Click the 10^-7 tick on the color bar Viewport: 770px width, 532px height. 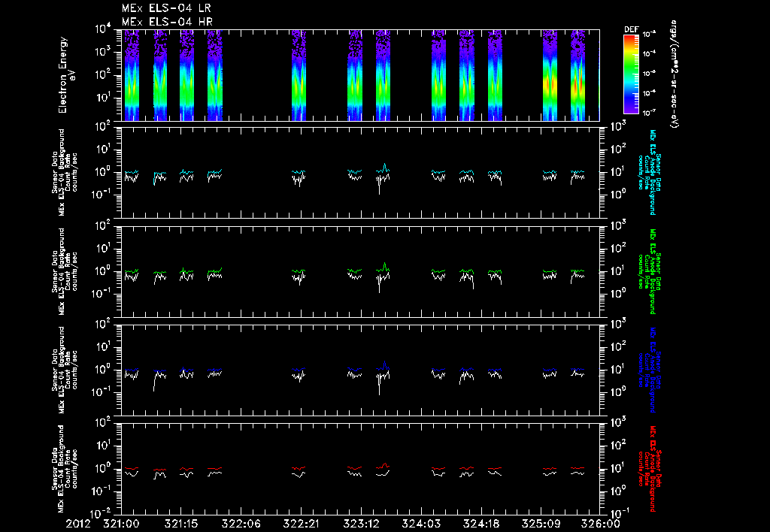click(650, 113)
